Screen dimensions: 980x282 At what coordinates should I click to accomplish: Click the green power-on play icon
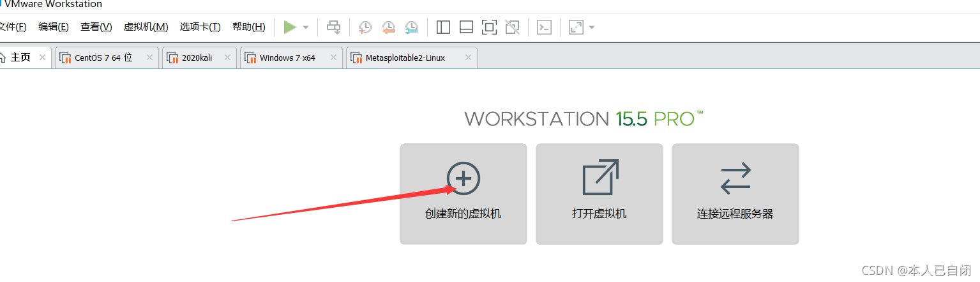click(290, 27)
